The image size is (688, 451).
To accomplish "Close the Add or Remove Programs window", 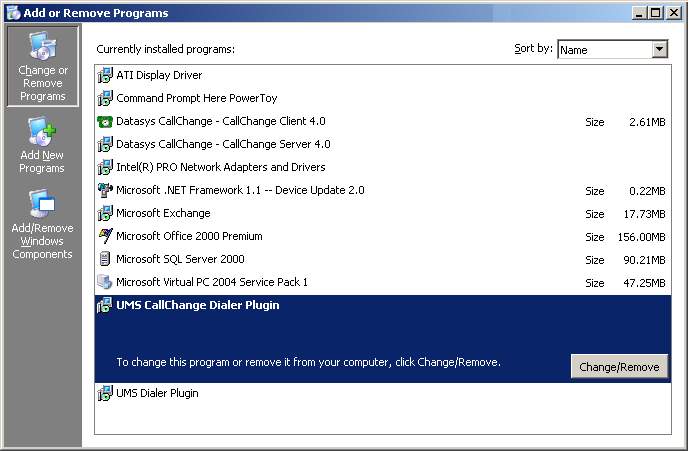I will click(x=674, y=13).
